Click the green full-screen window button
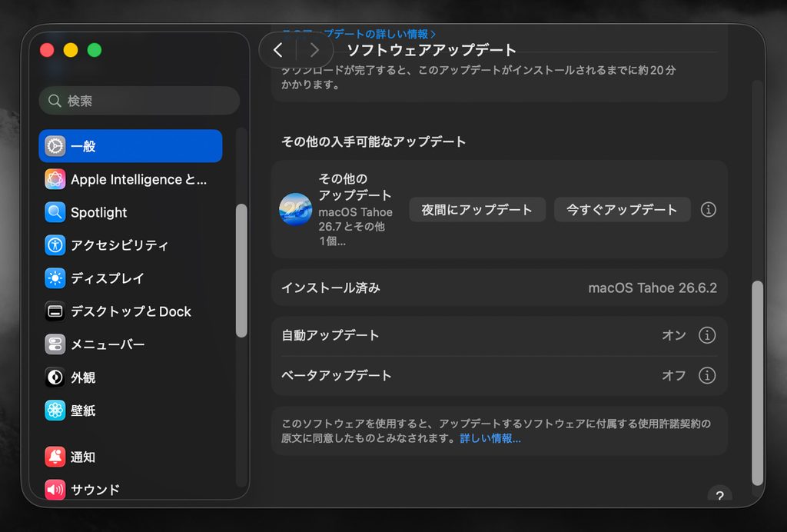Image resolution: width=787 pixels, height=532 pixels. [95, 50]
